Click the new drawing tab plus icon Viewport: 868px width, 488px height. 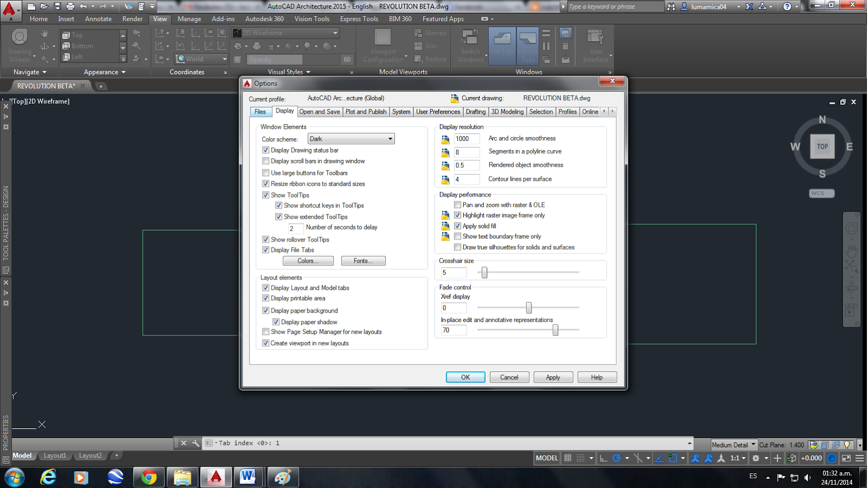point(101,86)
